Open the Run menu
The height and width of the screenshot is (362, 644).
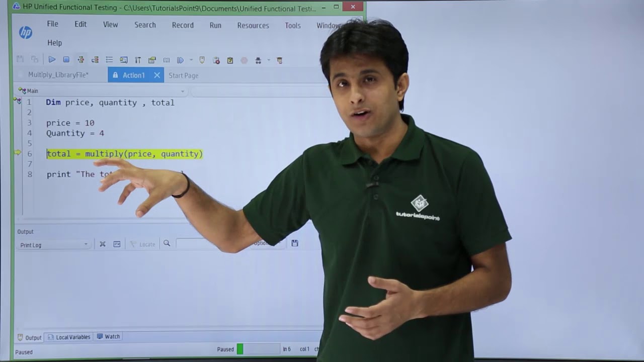[215, 25]
